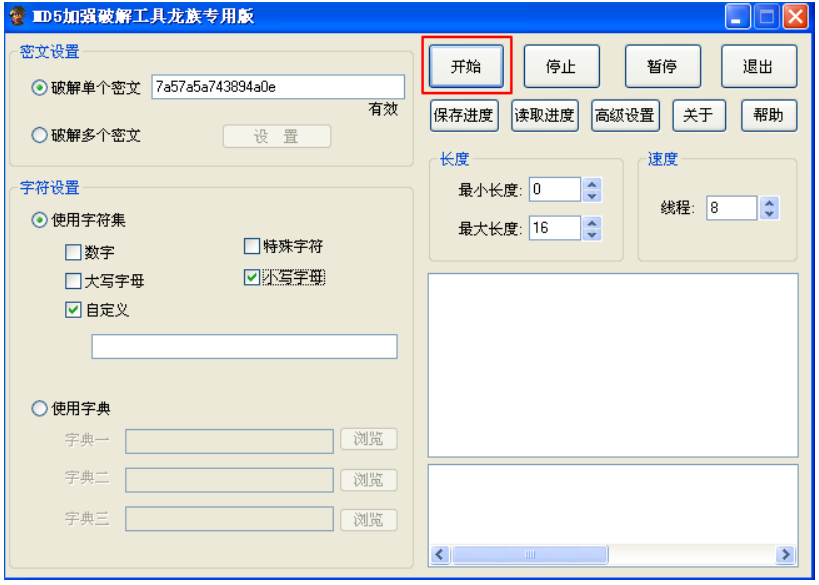Click the bottom horizontal scrollbar right arrow
This screenshot has height=585, width=819.
pyautogui.click(x=785, y=554)
